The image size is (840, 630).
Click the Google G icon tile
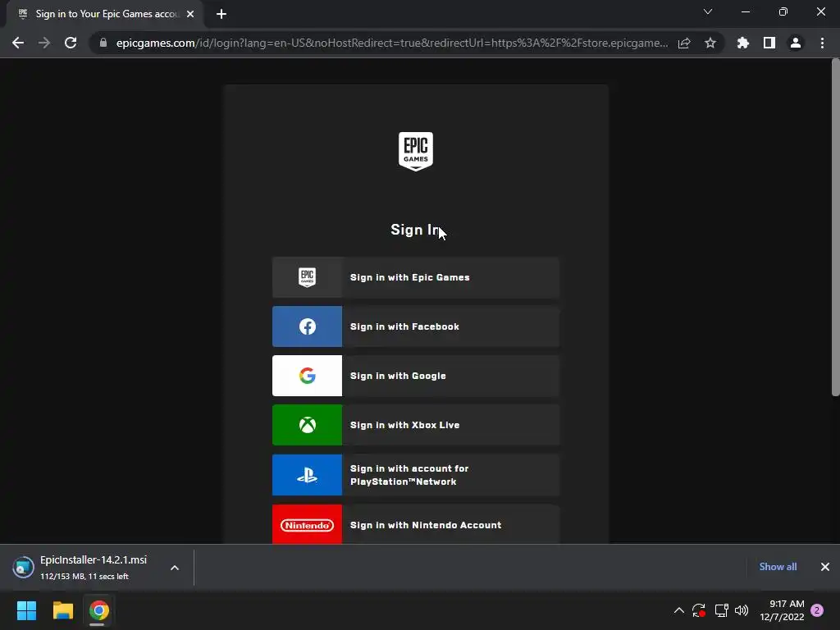click(307, 376)
